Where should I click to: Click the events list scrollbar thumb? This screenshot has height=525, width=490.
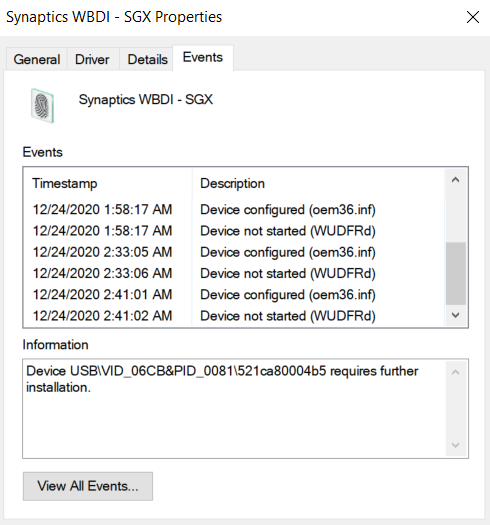point(456,273)
